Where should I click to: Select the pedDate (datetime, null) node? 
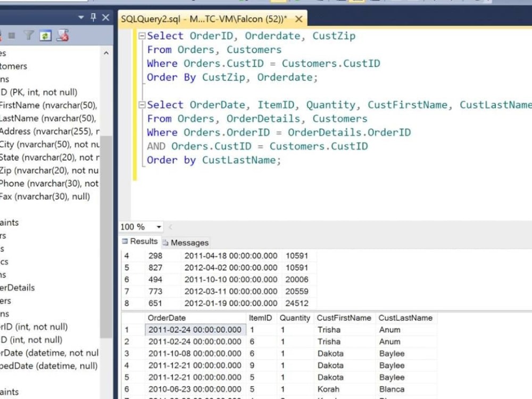point(49,366)
